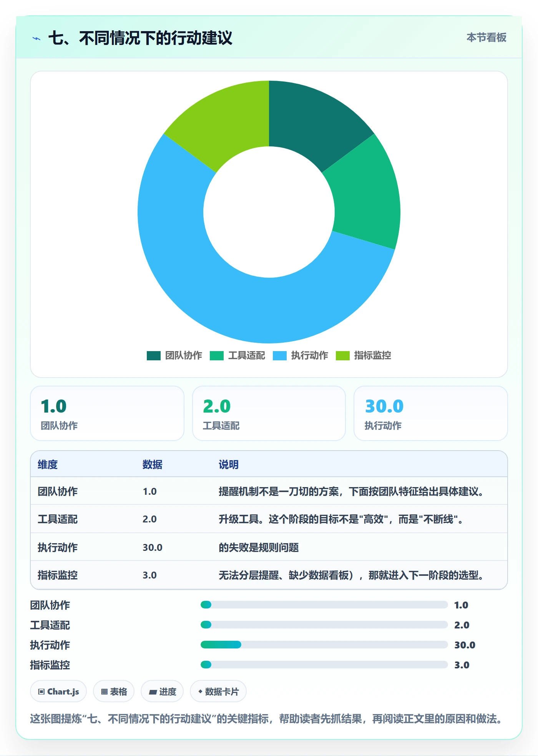Click the 指标监控 progress bar
This screenshot has width=538, height=756.
(x=324, y=665)
